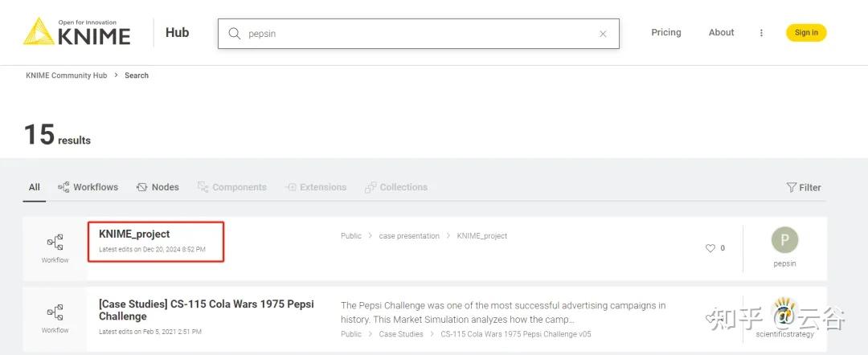Select the All results tab
This screenshot has height=355, width=868.
35,187
